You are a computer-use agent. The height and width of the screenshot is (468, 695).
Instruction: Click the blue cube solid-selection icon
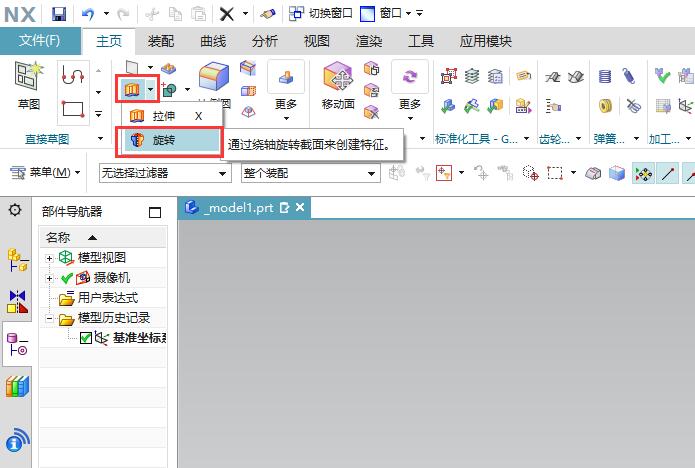point(617,173)
